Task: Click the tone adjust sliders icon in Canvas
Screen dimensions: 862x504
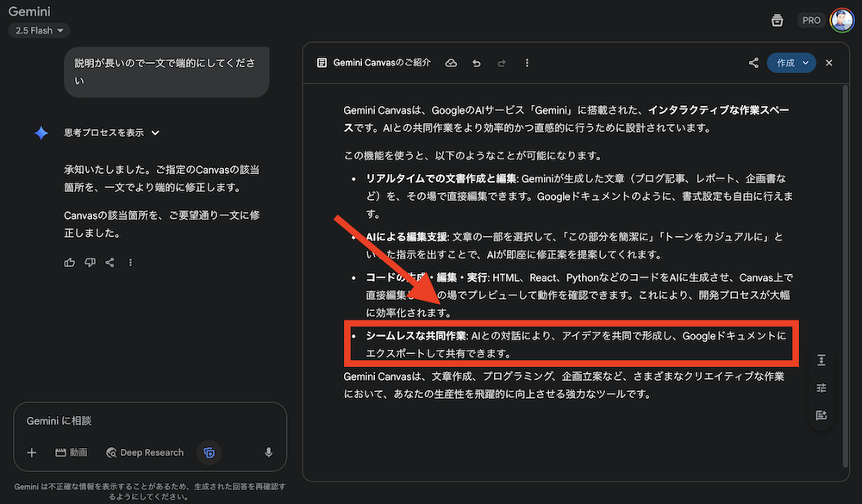Action: click(x=821, y=388)
